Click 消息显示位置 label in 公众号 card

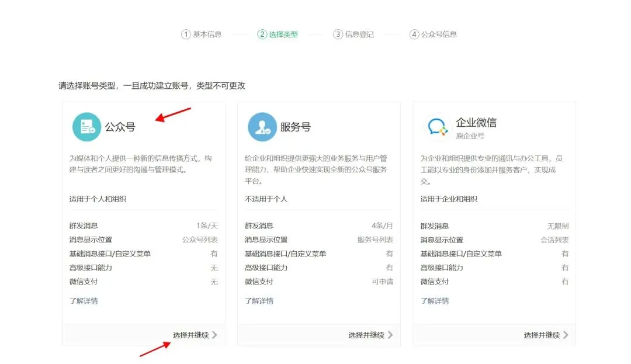pyautogui.click(x=91, y=240)
